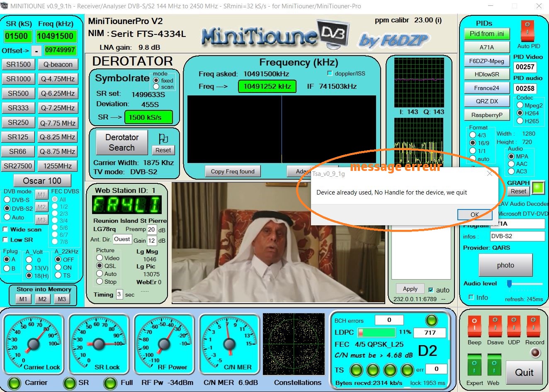549x392 pixels.
Task: Select the France24 PID preset
Action: tap(487, 88)
